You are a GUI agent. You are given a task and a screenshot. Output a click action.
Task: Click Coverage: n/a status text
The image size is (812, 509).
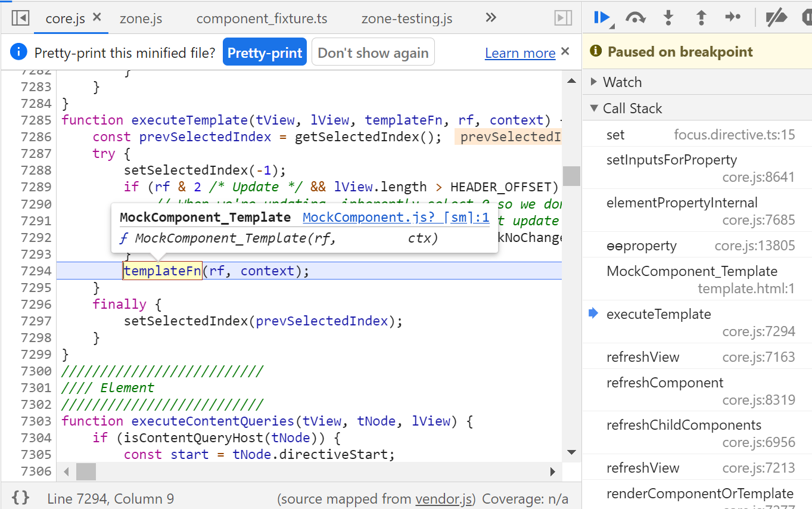pos(525,499)
